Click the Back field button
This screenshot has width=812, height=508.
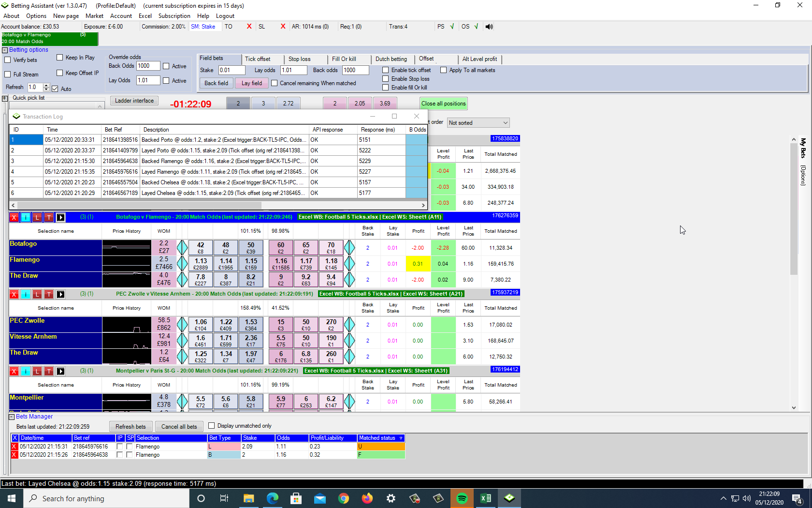pos(216,83)
